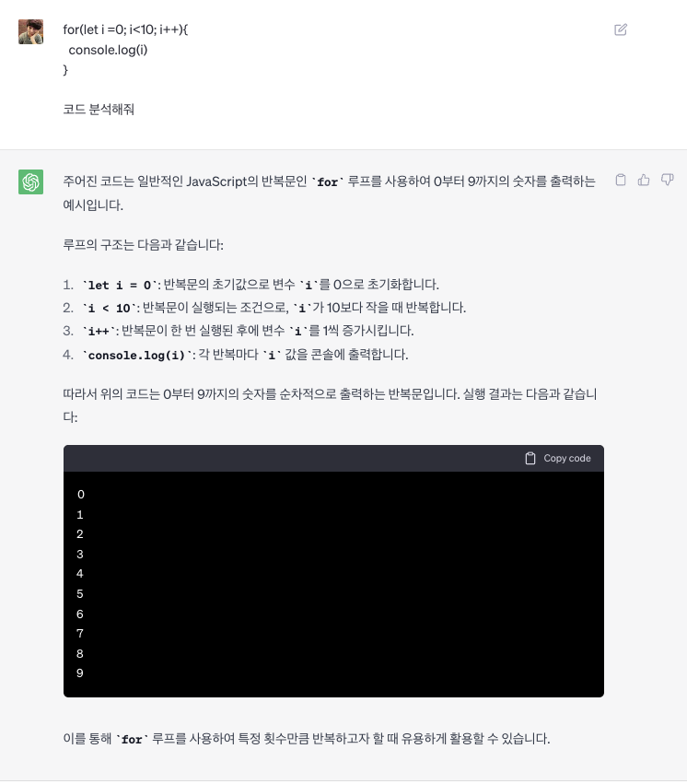Click the user profile avatar photo
Image resolution: width=687 pixels, height=784 pixels.
pos(31,32)
